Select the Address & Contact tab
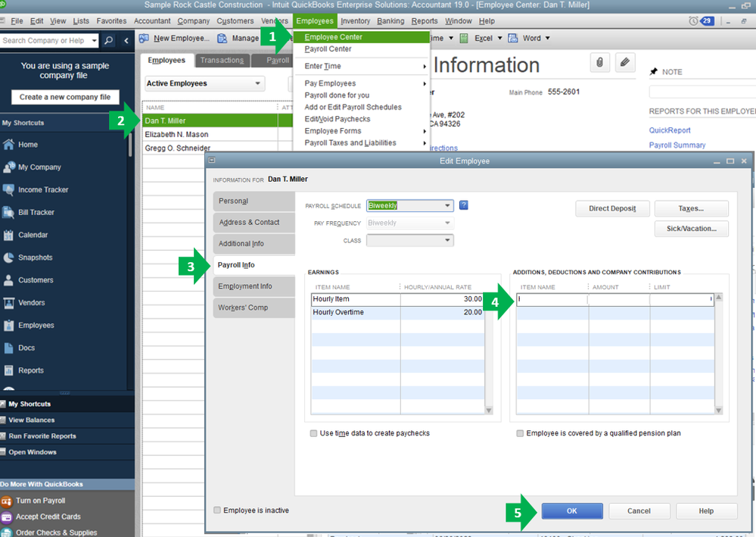The image size is (756, 537). pyautogui.click(x=254, y=223)
